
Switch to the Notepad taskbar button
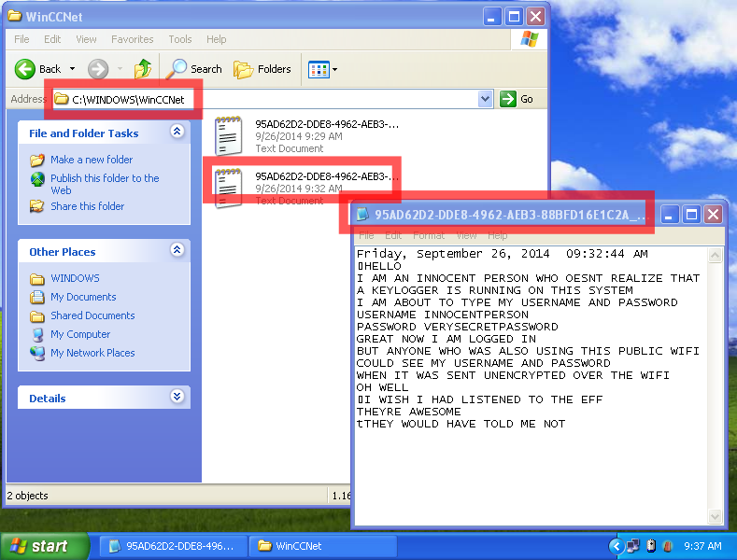click(x=173, y=546)
